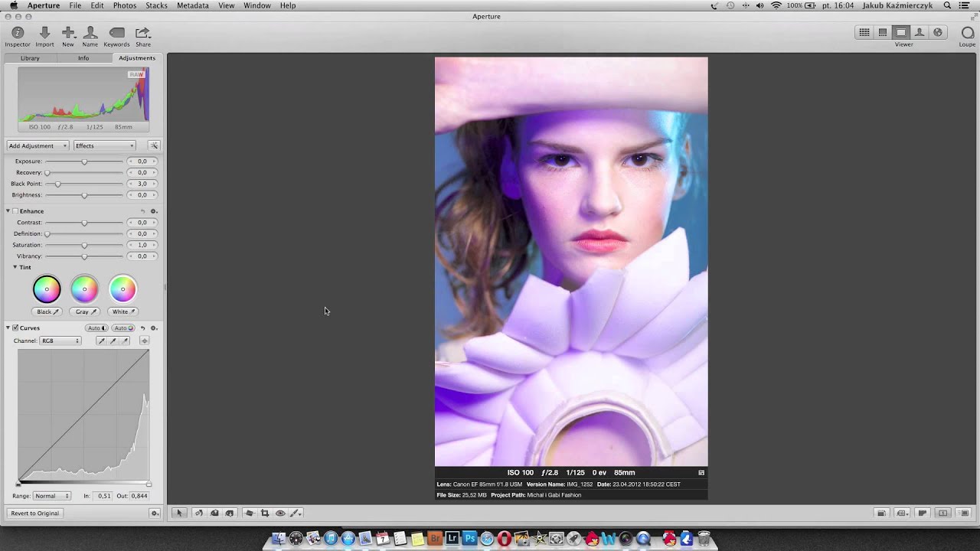Switch to the Info tab
This screenshot has height=551, width=980.
[x=83, y=58]
